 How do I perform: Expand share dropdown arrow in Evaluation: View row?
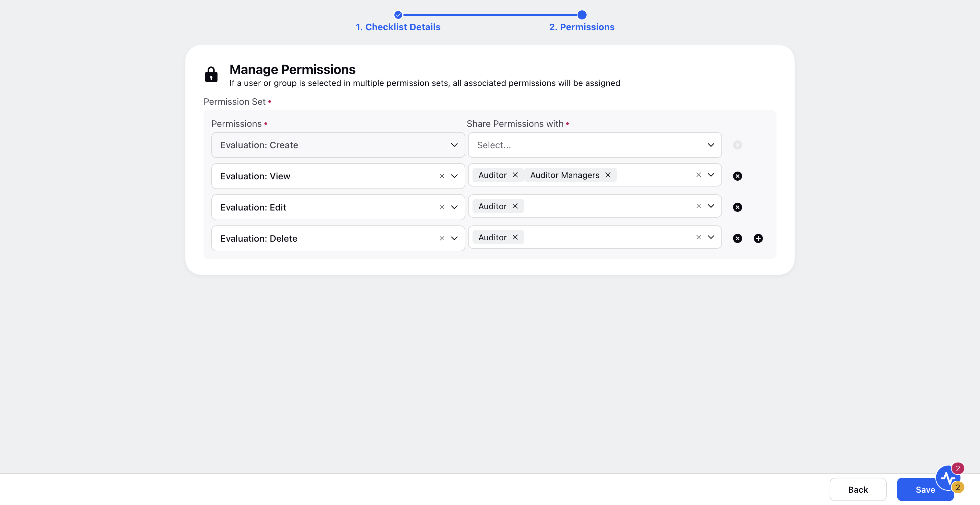click(711, 175)
